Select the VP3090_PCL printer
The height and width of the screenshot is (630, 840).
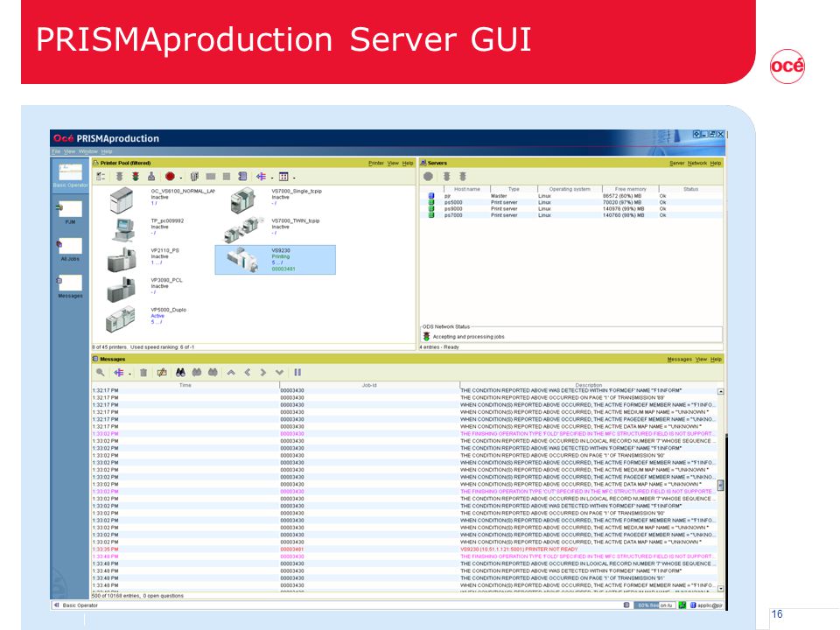(146, 290)
